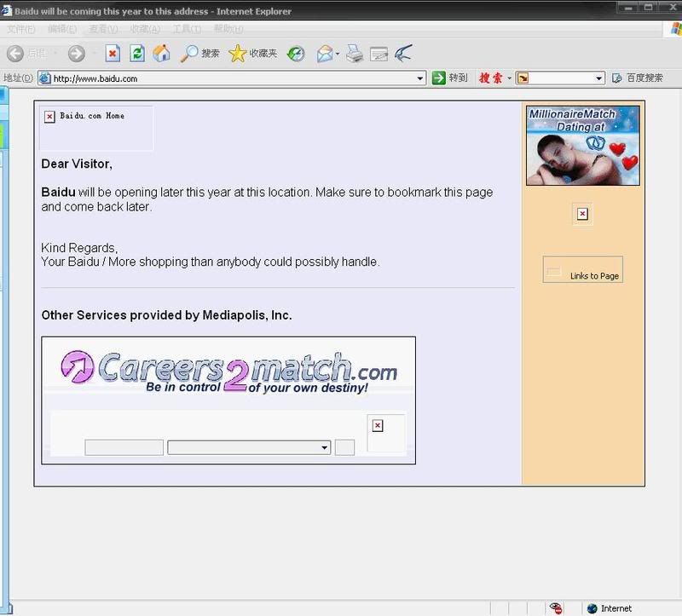
Task: Click the IE page icon in address bar
Action: coord(44,78)
